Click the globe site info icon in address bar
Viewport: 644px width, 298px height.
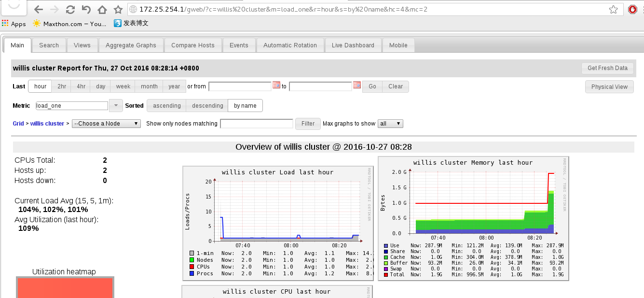[134, 10]
